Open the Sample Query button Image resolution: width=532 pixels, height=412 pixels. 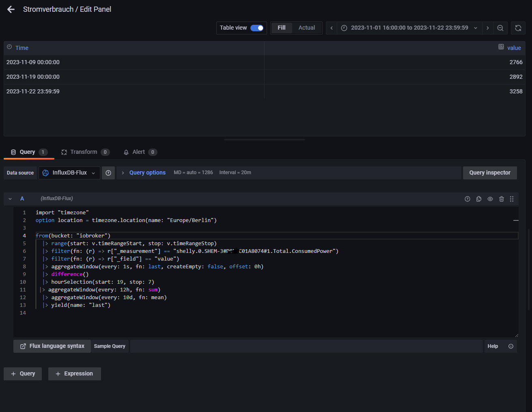point(110,346)
